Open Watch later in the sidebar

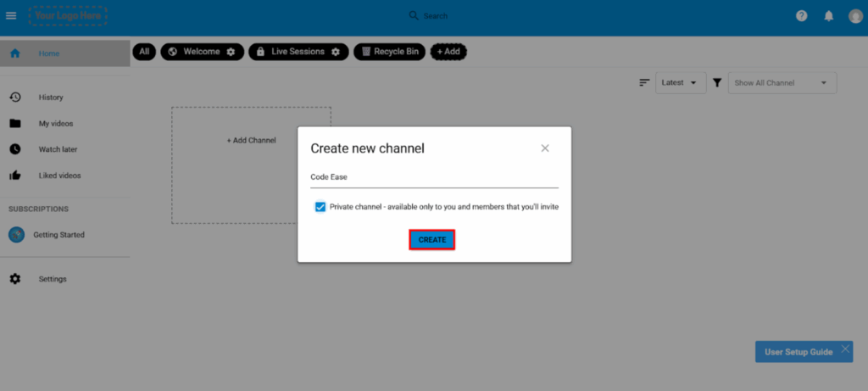(x=58, y=149)
